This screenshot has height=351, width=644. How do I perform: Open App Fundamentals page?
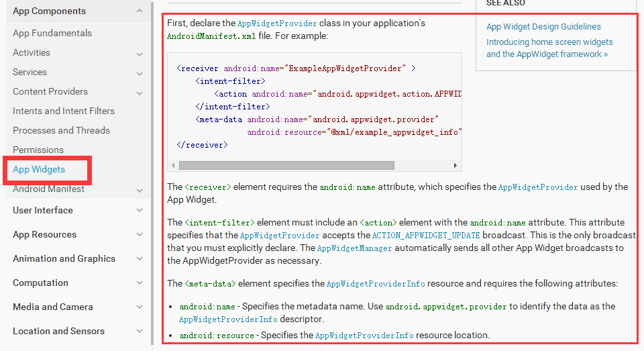52,33
